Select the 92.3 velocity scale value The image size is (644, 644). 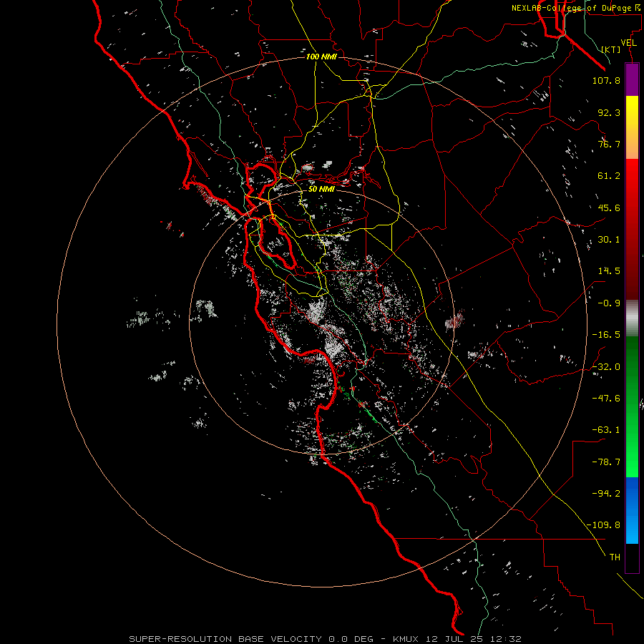click(609, 112)
